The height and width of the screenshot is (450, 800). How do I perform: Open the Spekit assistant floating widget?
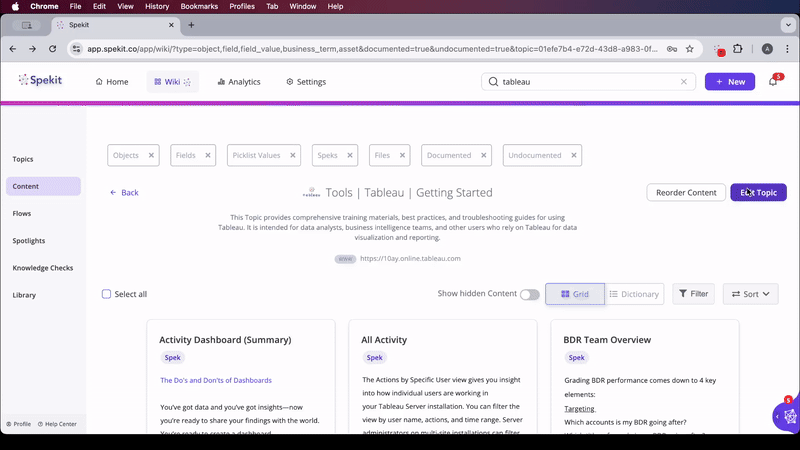pos(789,416)
